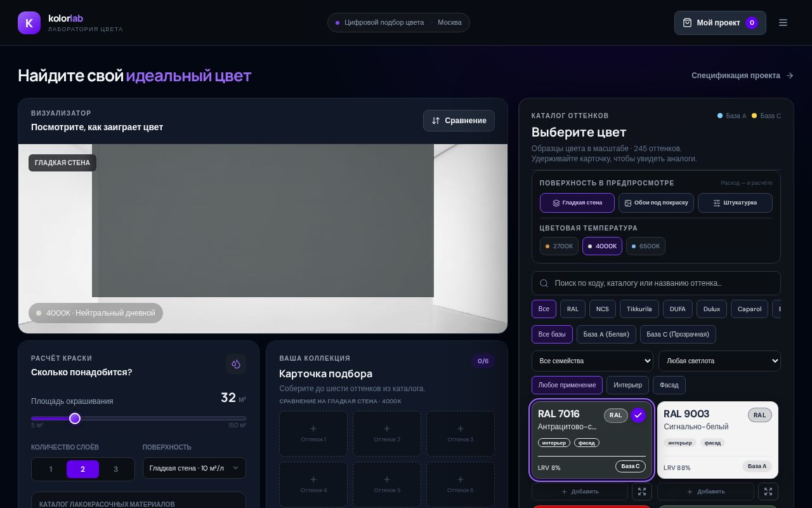Image resolution: width=812 pixels, height=508 pixels.
Task: Filter catalog by Caparol
Action: [x=749, y=309]
